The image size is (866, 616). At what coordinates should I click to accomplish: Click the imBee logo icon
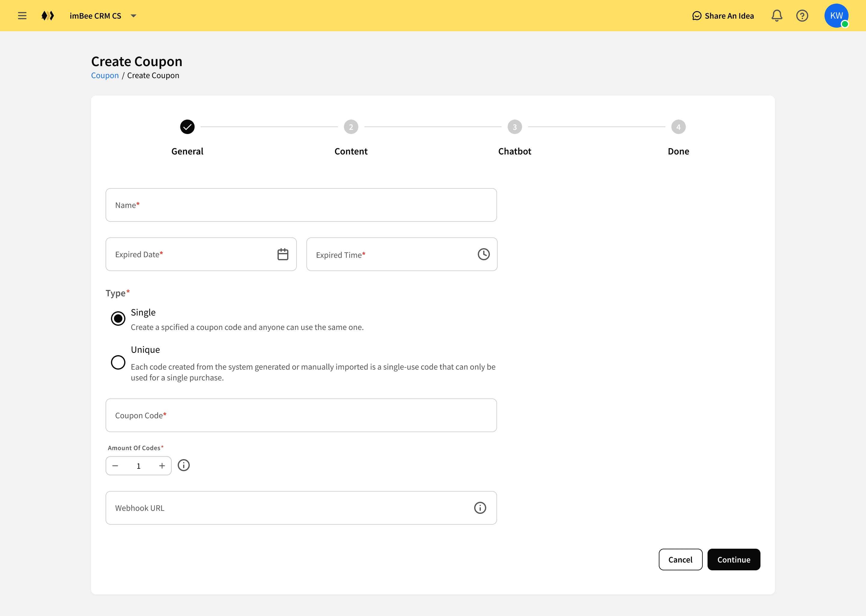click(48, 16)
